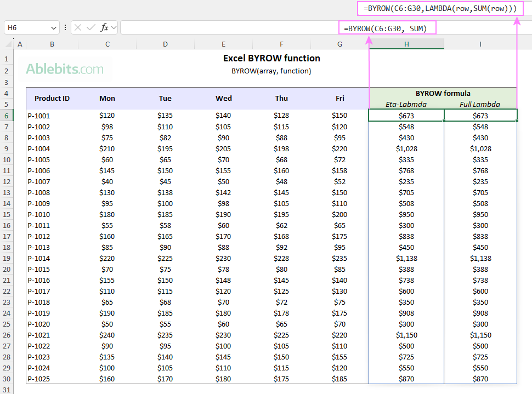
Task: Select column I header
Action: point(480,44)
